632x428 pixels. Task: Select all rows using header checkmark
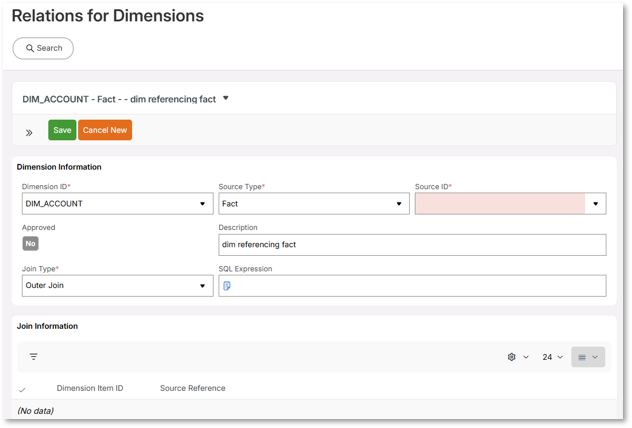22,389
